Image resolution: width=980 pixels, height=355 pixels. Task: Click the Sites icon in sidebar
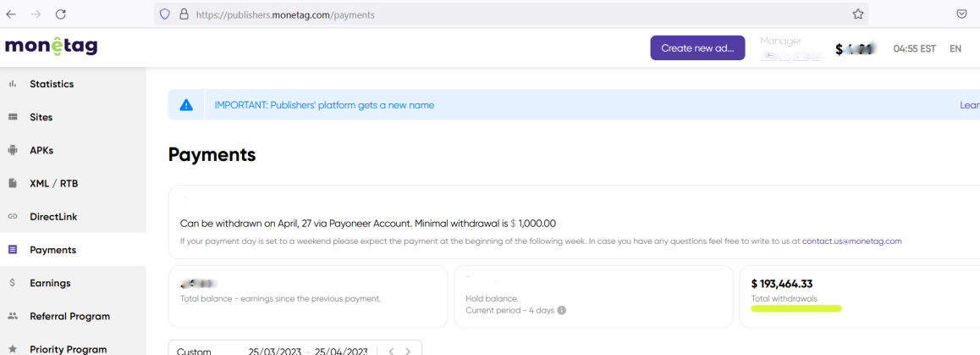coord(13,117)
